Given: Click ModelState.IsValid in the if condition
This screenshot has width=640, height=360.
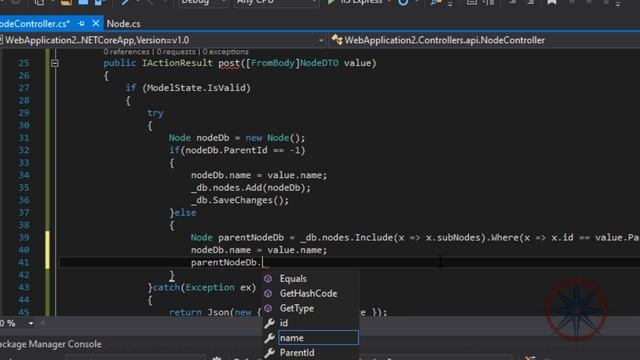Looking at the screenshot, I should 198,88.
